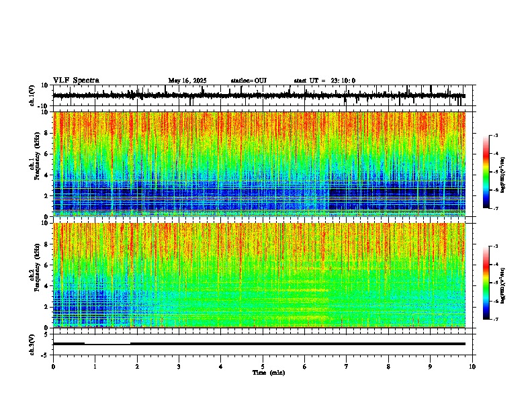The image size is (532, 411).
Task: Click the ch.1(V) axis "-10" tick label
Action: pyautogui.click(x=44, y=106)
